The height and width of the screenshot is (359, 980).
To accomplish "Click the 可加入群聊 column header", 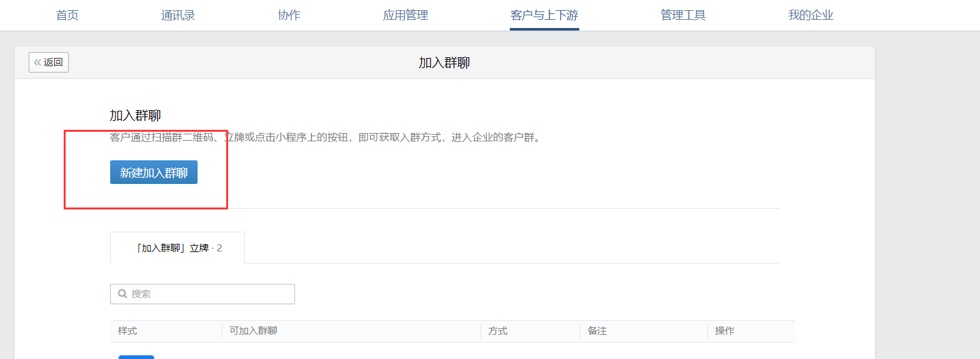I will (253, 331).
